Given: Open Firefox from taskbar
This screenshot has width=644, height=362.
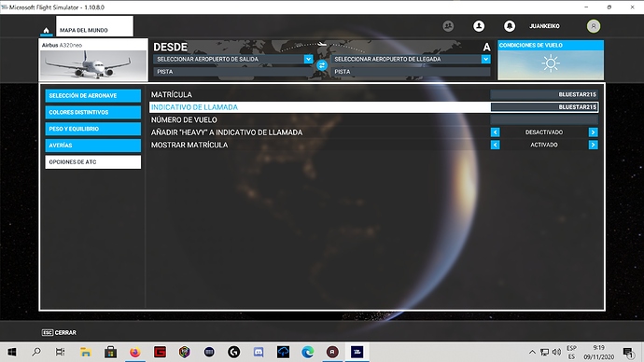Looking at the screenshot, I should point(135,352).
